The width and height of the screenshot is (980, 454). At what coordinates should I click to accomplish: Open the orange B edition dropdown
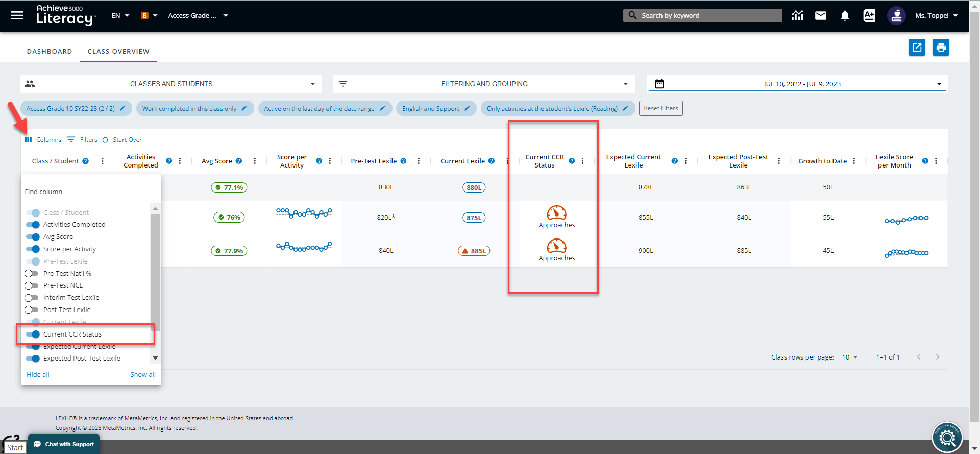pos(149,16)
